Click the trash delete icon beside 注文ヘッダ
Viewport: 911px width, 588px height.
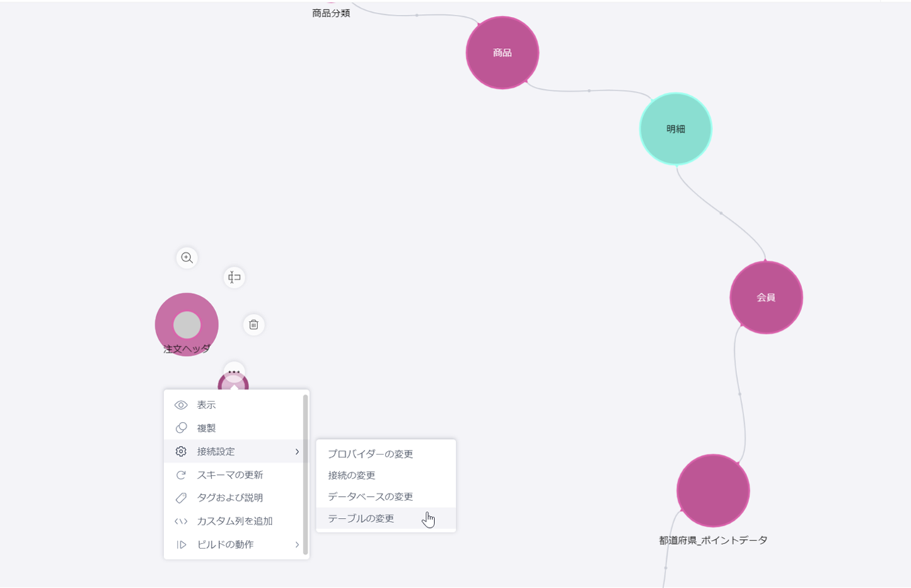pos(254,325)
